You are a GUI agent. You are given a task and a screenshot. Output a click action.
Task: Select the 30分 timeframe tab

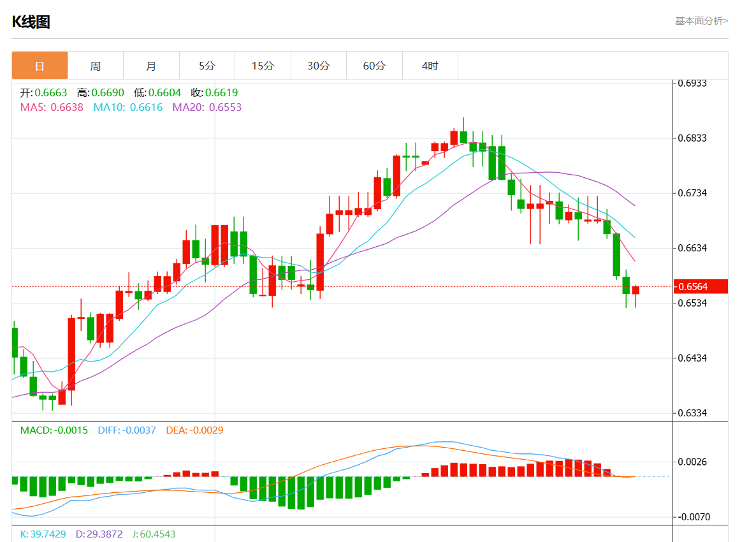click(318, 66)
